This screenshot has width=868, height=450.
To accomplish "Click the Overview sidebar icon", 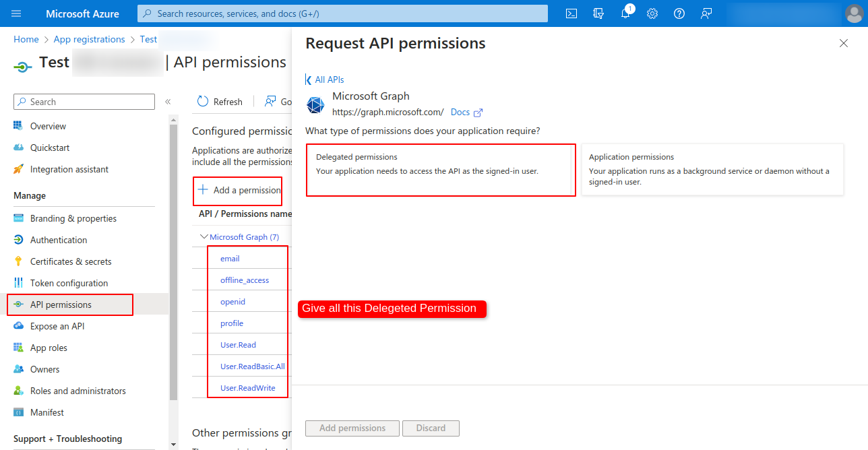I will 18,126.
